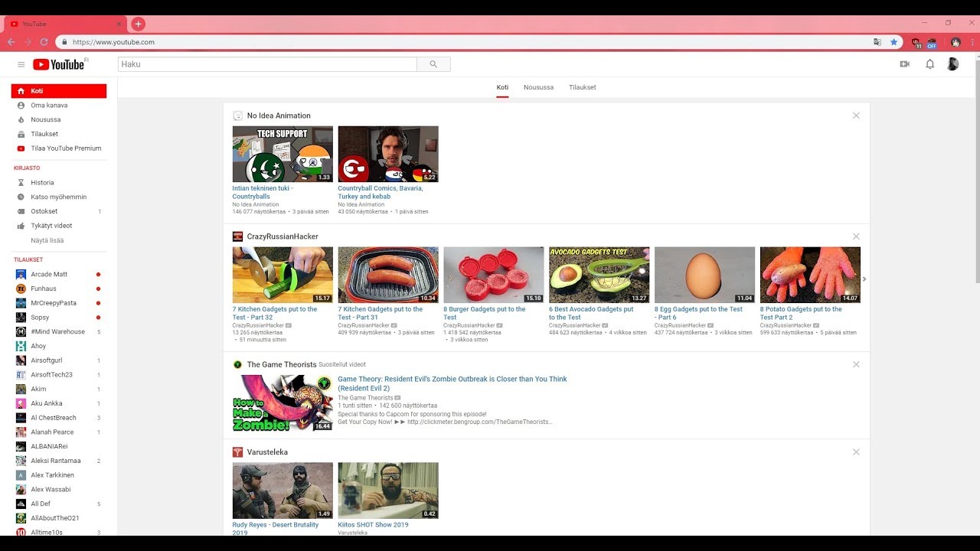Image resolution: width=980 pixels, height=551 pixels.
Task: Click the Haku search field
Action: pos(267,64)
